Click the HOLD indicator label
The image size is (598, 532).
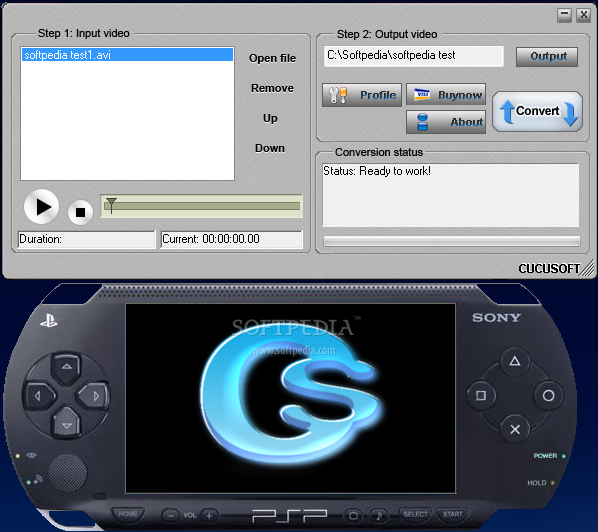coord(537,483)
